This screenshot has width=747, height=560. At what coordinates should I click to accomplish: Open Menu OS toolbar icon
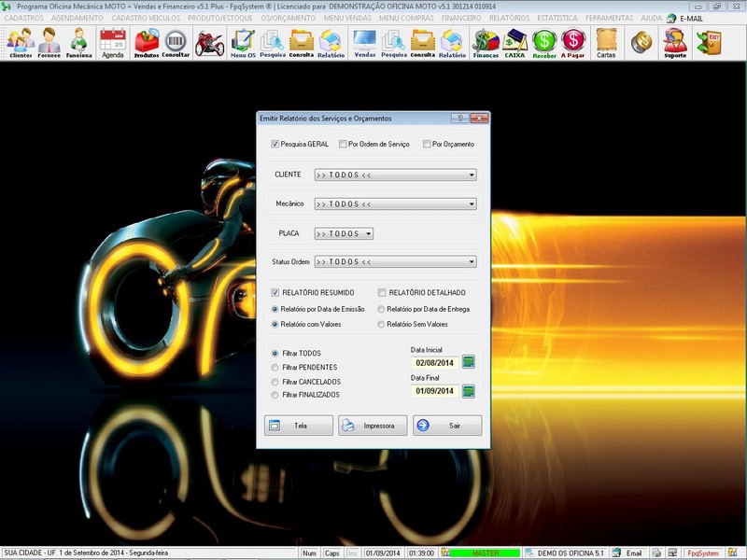pos(243,42)
